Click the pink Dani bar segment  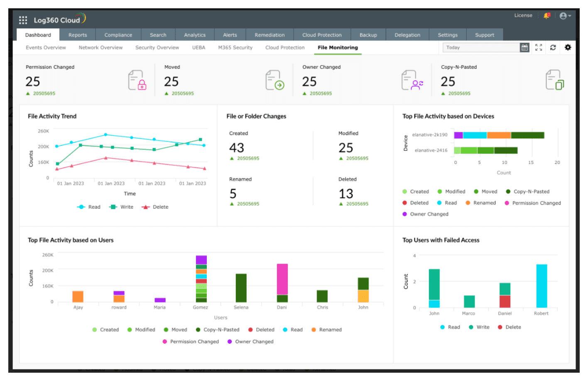[x=282, y=279]
